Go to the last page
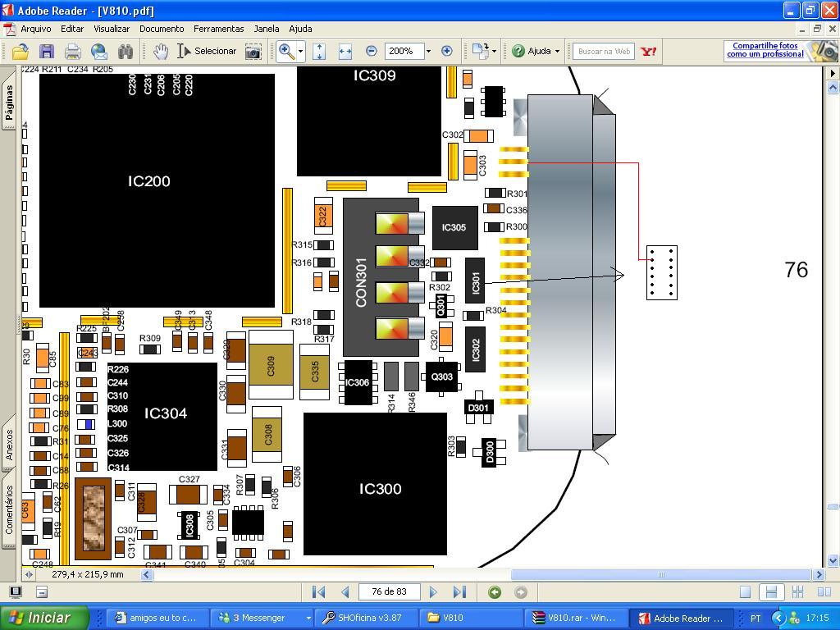The image size is (840, 630). 459,592
